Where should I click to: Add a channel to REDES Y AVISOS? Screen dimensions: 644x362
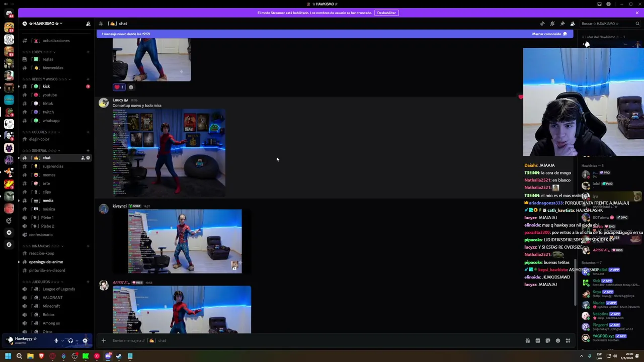(x=88, y=79)
